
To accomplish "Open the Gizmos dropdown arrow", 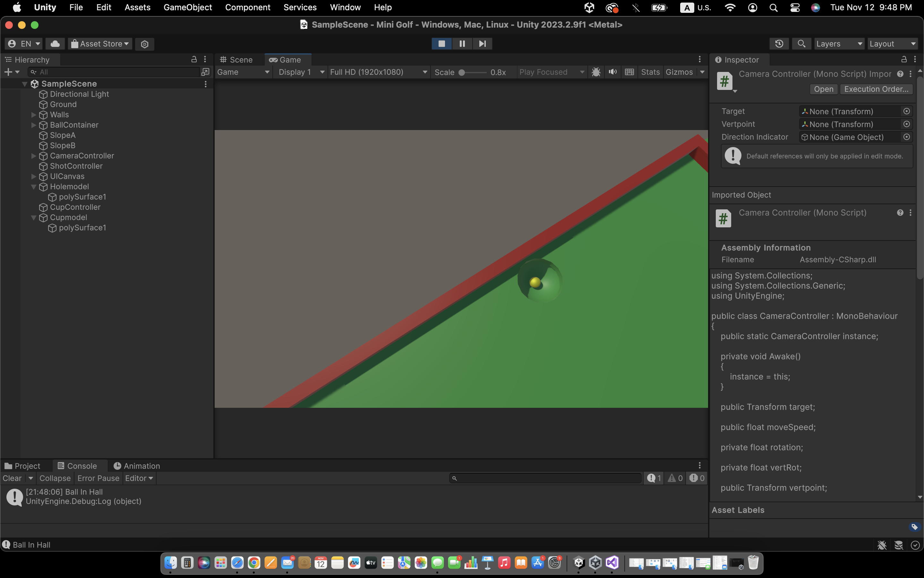I will [x=702, y=72].
